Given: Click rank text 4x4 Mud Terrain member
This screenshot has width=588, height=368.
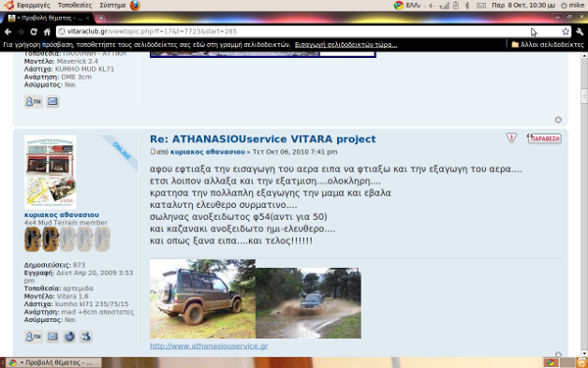Looking at the screenshot, I should 66,223.
